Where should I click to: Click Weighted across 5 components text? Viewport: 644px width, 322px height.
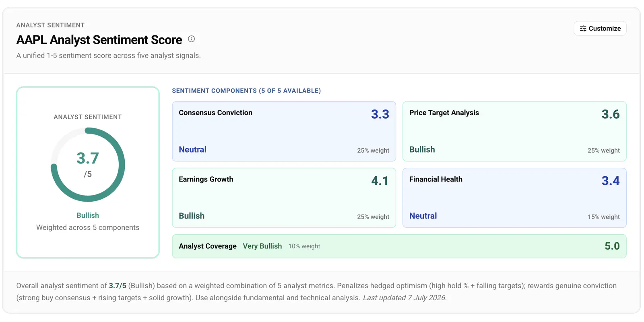[x=88, y=227]
